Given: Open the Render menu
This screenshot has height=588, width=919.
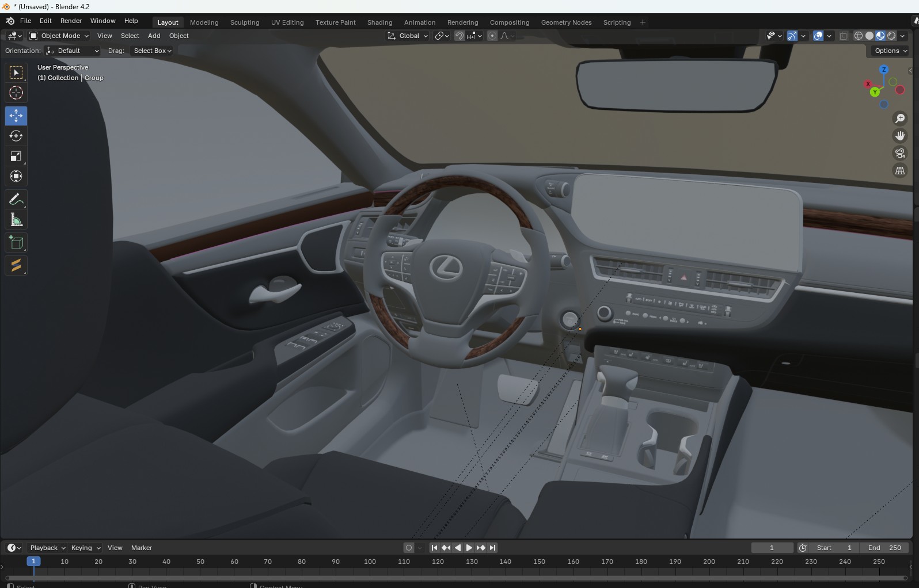Looking at the screenshot, I should pos(71,21).
